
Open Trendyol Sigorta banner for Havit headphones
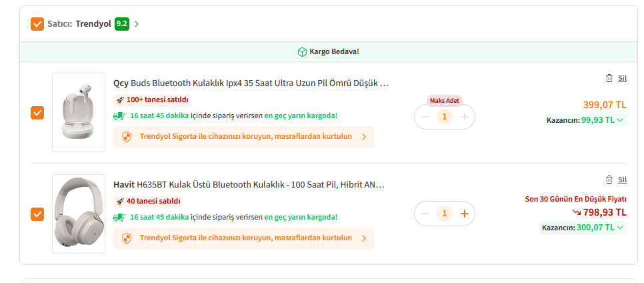pyautogui.click(x=244, y=238)
